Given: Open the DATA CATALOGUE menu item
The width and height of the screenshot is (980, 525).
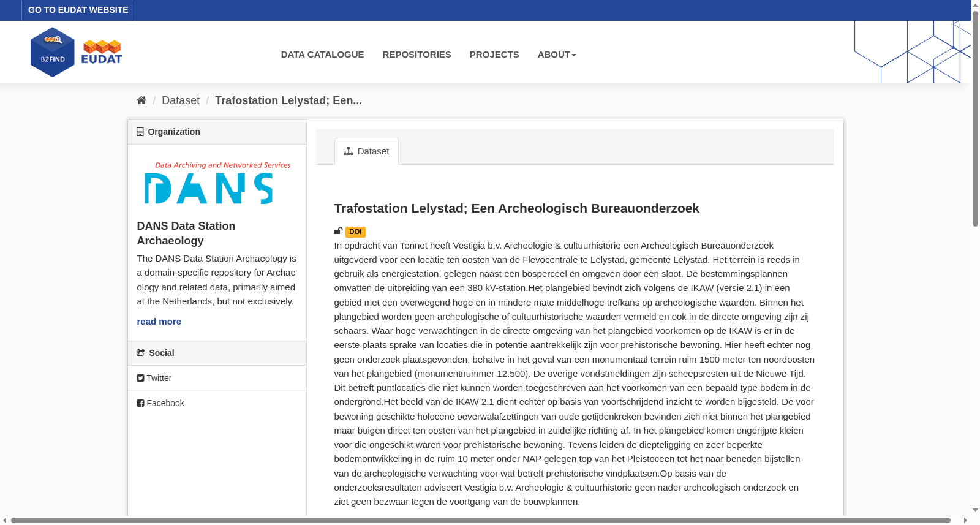Looking at the screenshot, I should click(x=322, y=55).
